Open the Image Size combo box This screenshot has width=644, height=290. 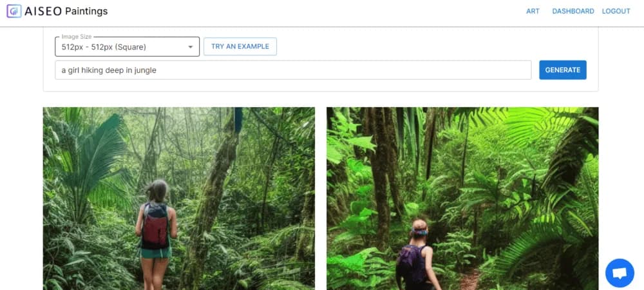[128, 47]
